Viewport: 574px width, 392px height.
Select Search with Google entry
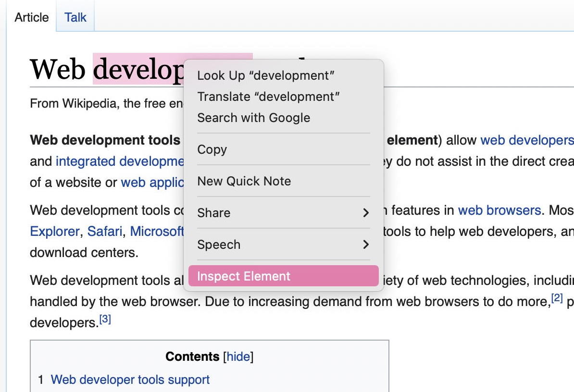coord(283,118)
